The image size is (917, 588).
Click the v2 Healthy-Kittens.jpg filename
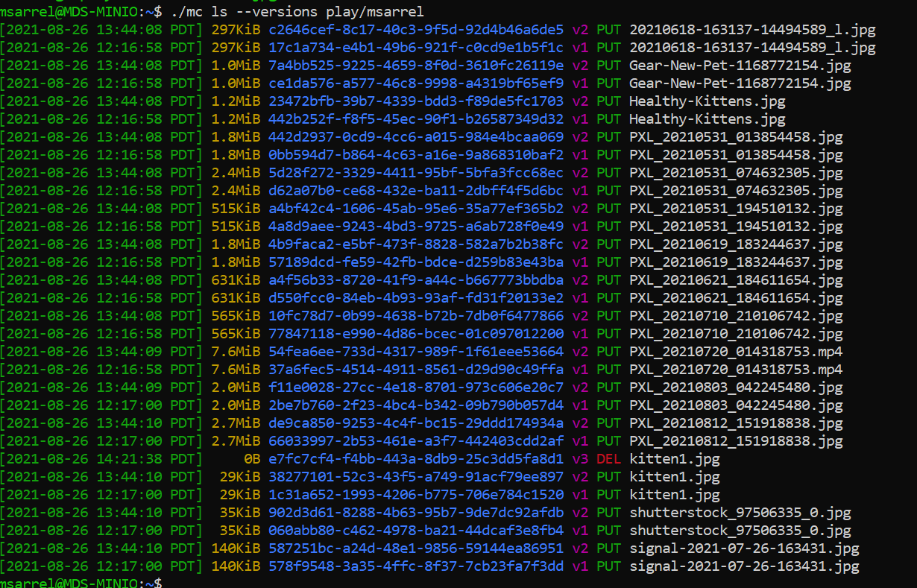pyautogui.click(x=707, y=101)
